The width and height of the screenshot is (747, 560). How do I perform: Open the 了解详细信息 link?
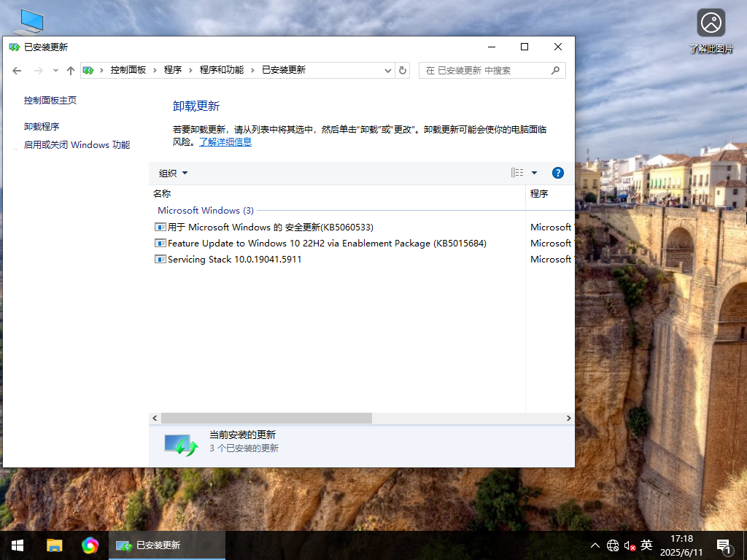[x=225, y=141]
